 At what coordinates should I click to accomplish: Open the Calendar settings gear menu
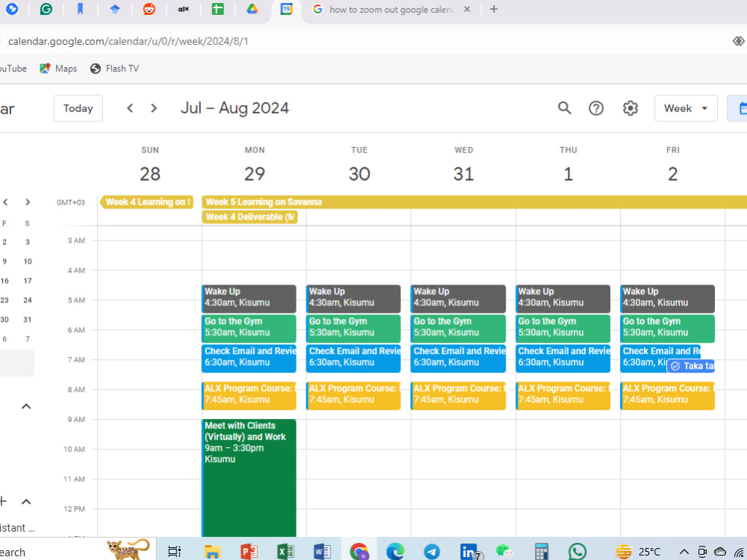click(x=630, y=108)
